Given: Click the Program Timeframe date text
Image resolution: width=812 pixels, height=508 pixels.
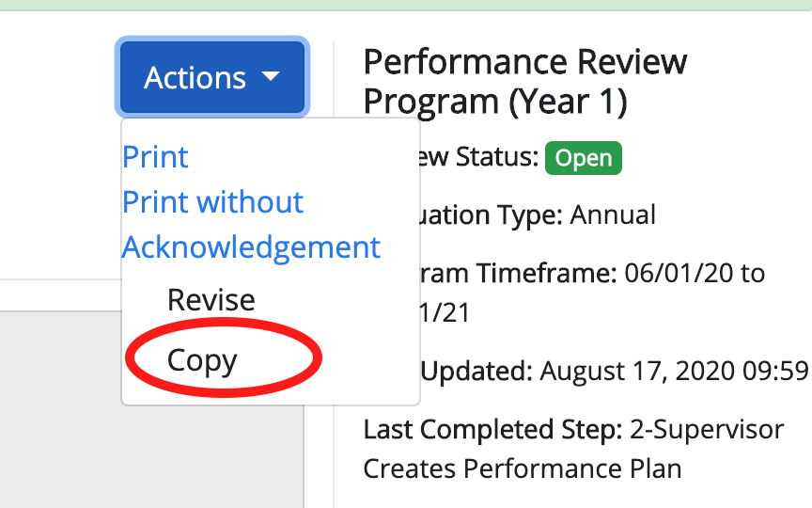Looking at the screenshot, I should tap(592, 292).
